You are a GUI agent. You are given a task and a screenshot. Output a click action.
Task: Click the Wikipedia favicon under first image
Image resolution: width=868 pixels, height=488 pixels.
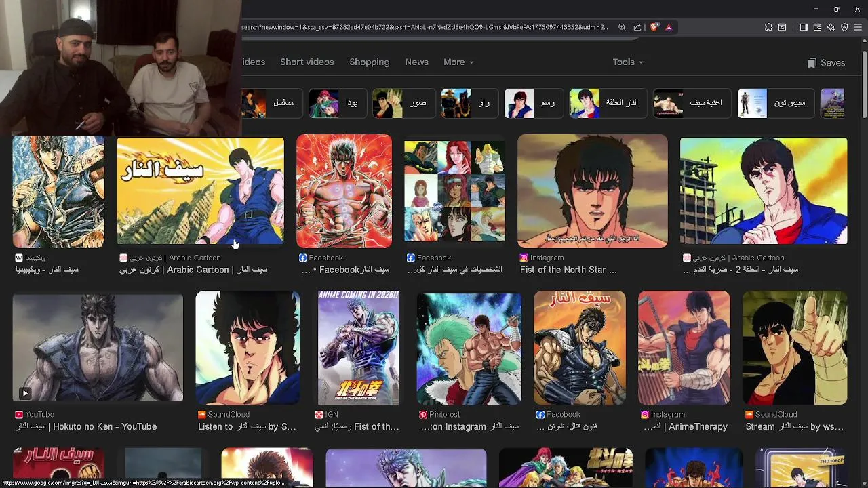click(x=19, y=258)
